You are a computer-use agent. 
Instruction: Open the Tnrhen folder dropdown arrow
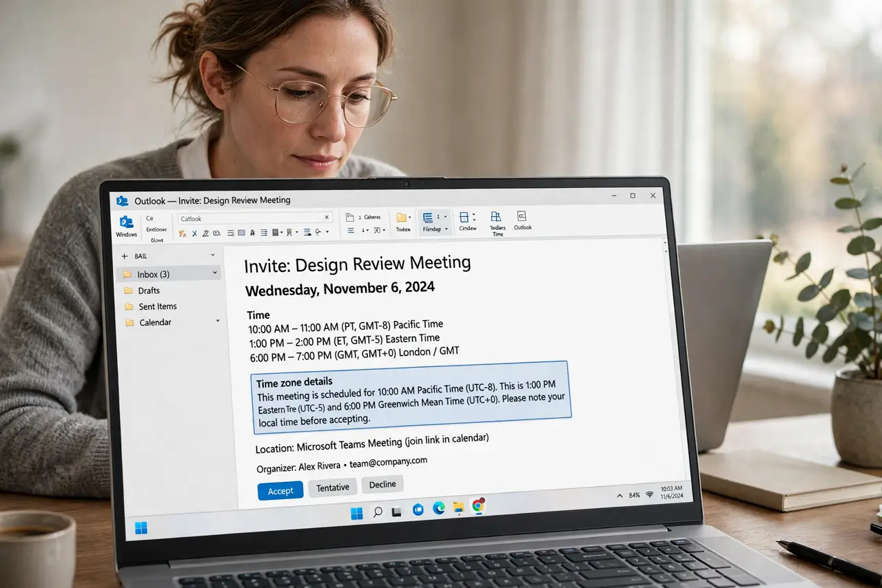click(410, 218)
